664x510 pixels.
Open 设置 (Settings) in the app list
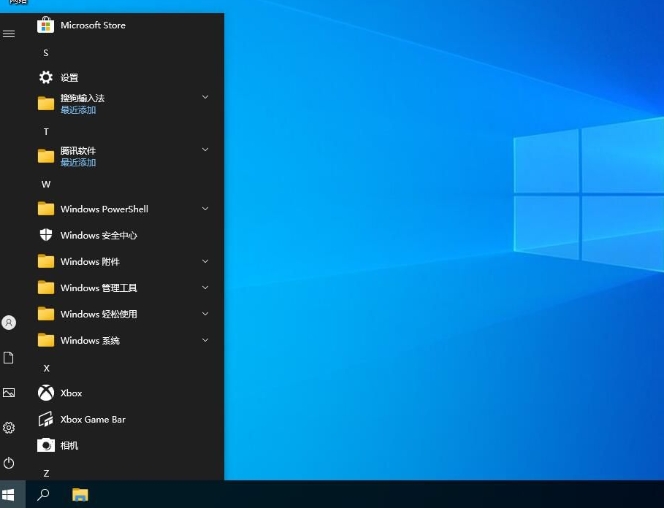pyautogui.click(x=68, y=78)
